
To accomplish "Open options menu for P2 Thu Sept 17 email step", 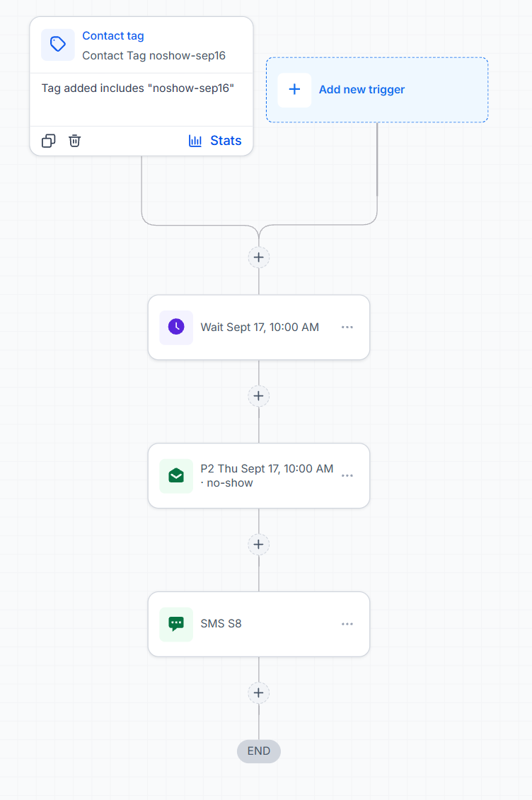I will coord(347,475).
